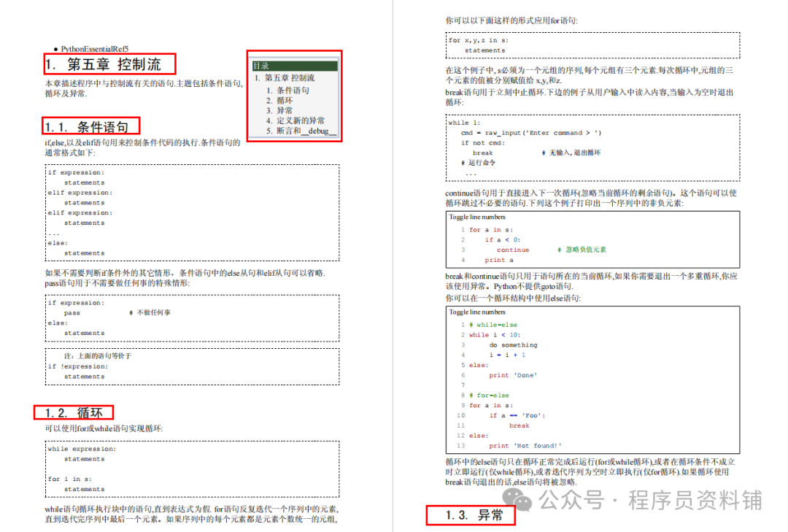Click the code line 'pass'
The image size is (788, 532).
72,313
